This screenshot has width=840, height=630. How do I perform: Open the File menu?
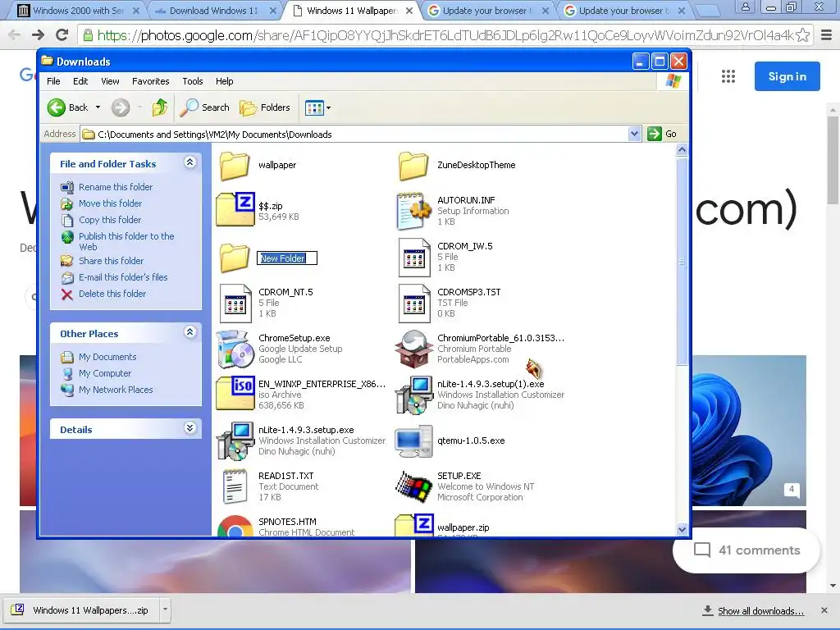tap(53, 81)
